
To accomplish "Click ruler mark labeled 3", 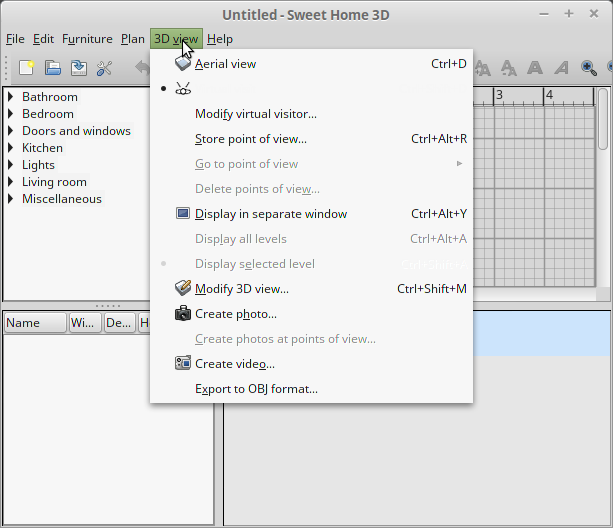I will click(x=499, y=95).
